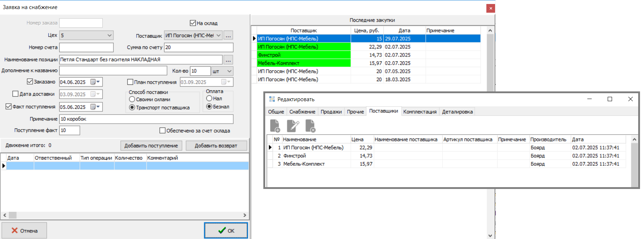Open the шт unit dropdown

coord(229,71)
